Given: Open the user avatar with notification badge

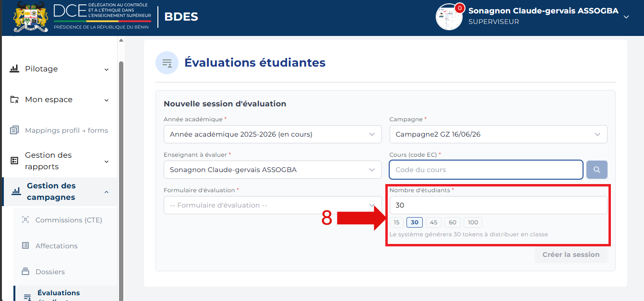Looking at the screenshot, I should pos(449,17).
